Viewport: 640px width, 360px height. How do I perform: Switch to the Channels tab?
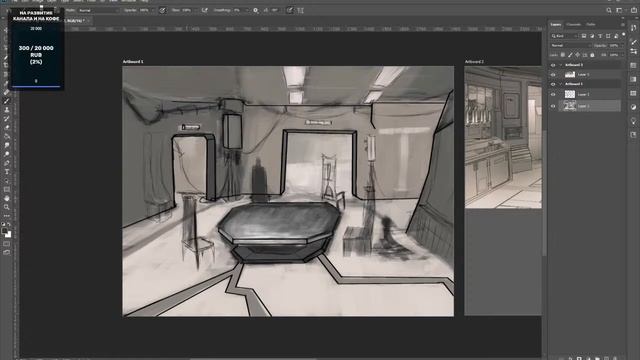tap(573, 24)
